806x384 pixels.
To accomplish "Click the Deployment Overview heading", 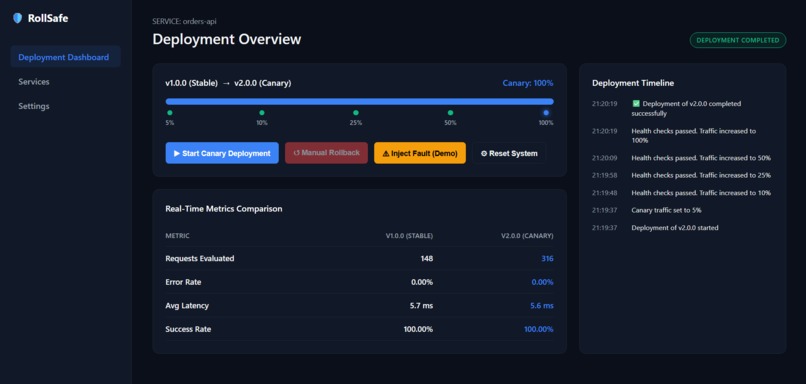I will 227,40.
